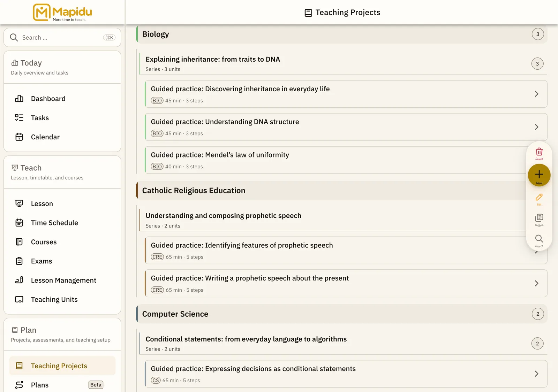Click "Projects, assessments, and teaching setup" text
The image size is (558, 392).
coord(61,340)
